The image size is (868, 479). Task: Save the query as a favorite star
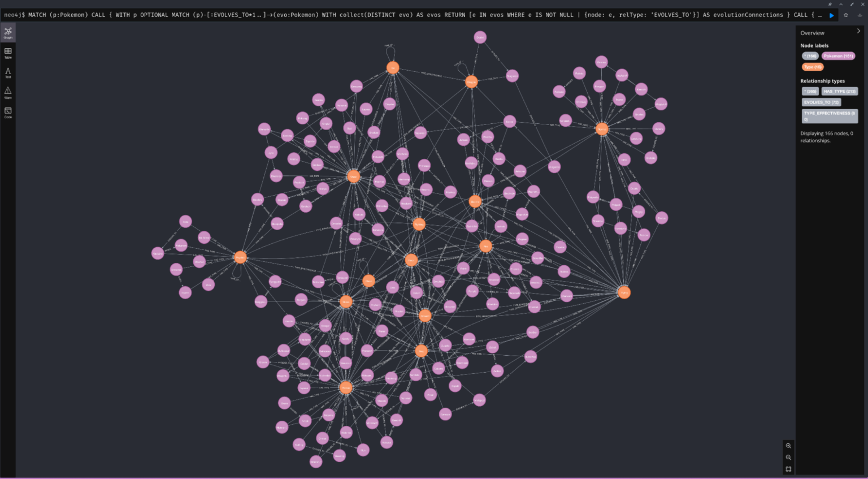(x=846, y=15)
